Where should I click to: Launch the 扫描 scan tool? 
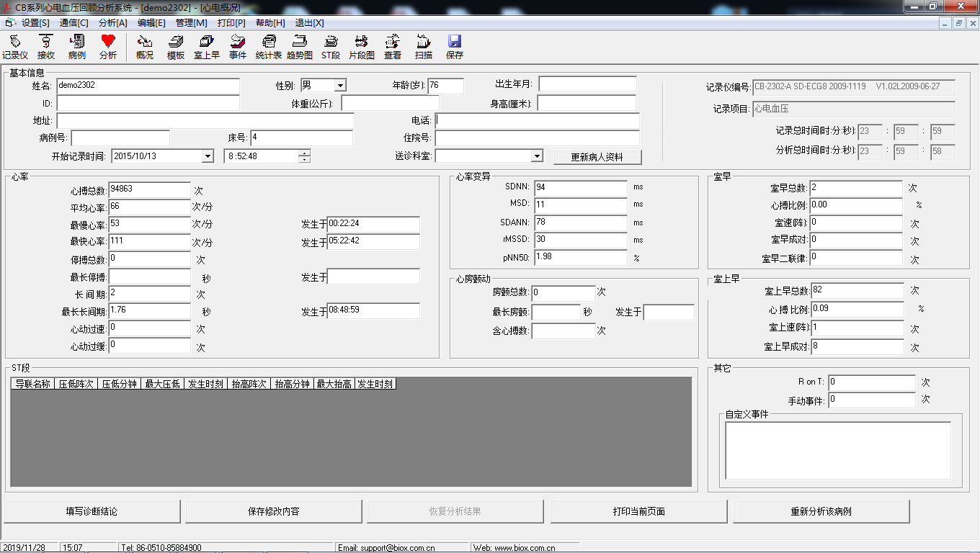click(x=424, y=47)
